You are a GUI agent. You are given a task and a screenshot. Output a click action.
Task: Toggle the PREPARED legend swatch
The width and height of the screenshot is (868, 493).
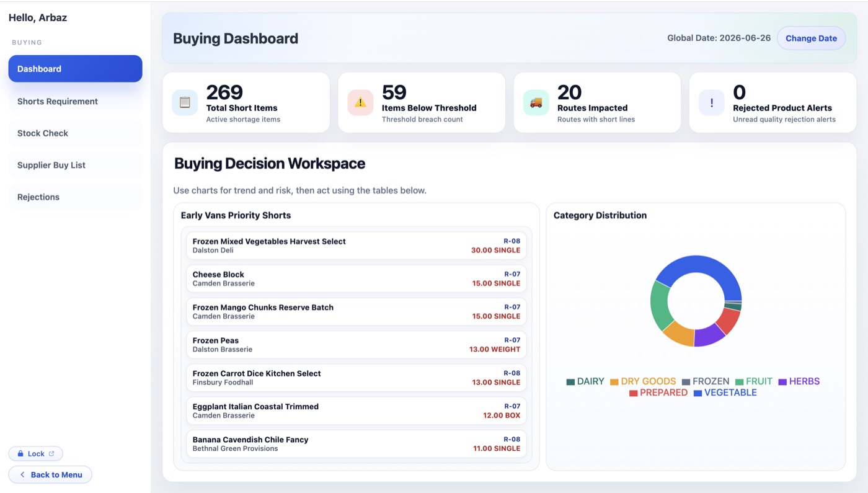(634, 393)
